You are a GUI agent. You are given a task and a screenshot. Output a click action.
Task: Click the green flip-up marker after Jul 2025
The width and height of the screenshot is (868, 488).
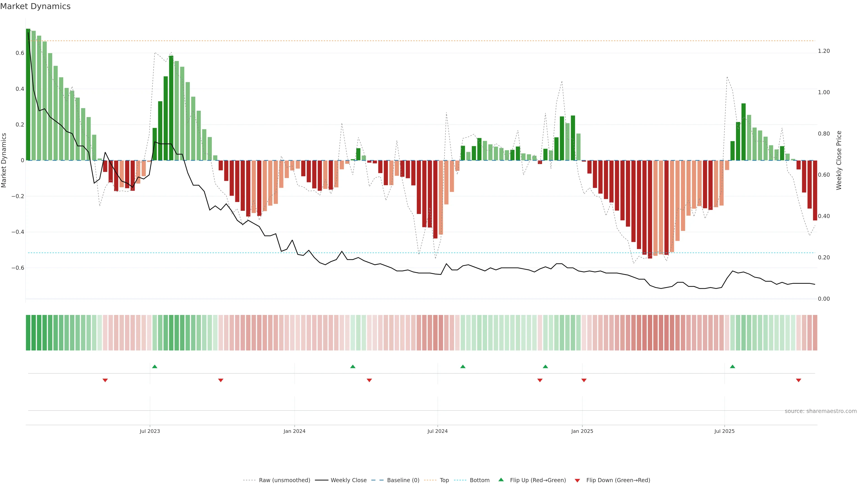point(733,366)
